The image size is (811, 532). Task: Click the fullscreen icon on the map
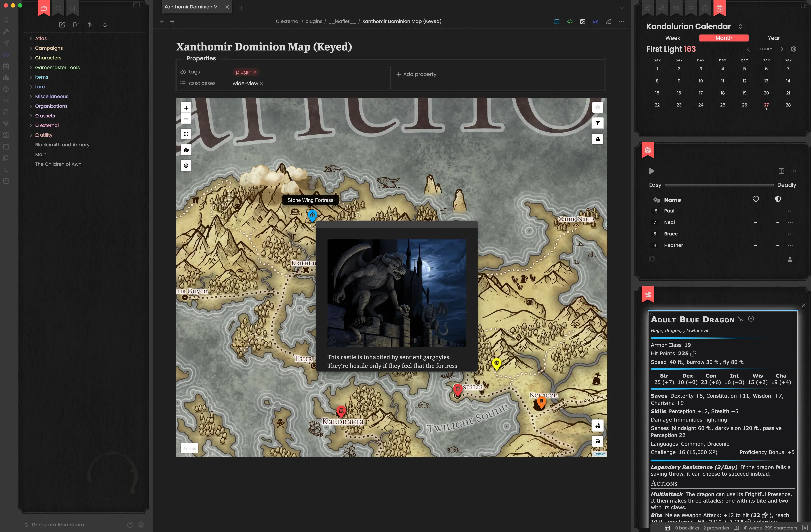pyautogui.click(x=186, y=134)
